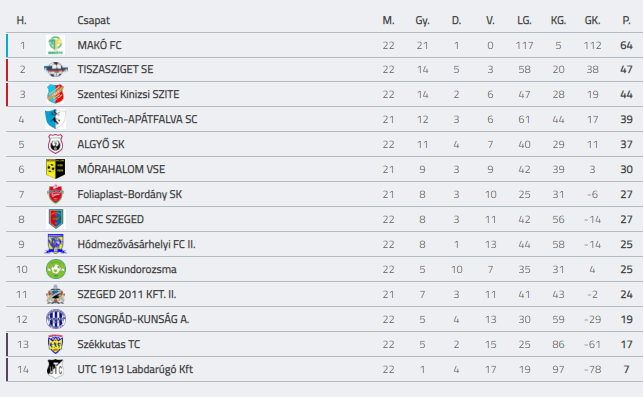This screenshot has height=397, width=643.
Task: Open the Foliaplast-Bordány SK red badge
Action: click(x=55, y=194)
